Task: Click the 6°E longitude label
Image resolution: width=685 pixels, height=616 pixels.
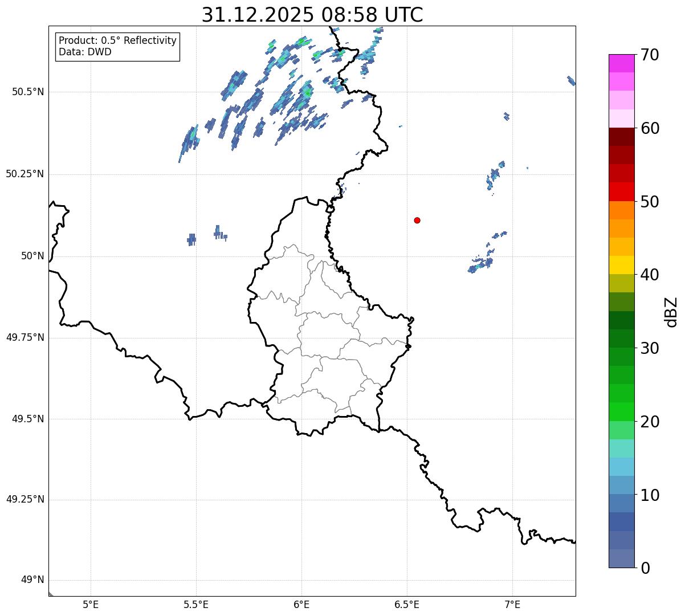Action: click(301, 604)
